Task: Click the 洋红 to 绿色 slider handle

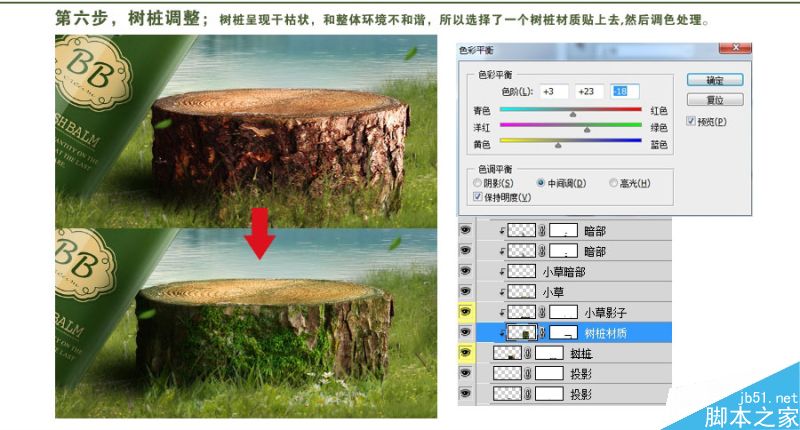Action: point(587,131)
